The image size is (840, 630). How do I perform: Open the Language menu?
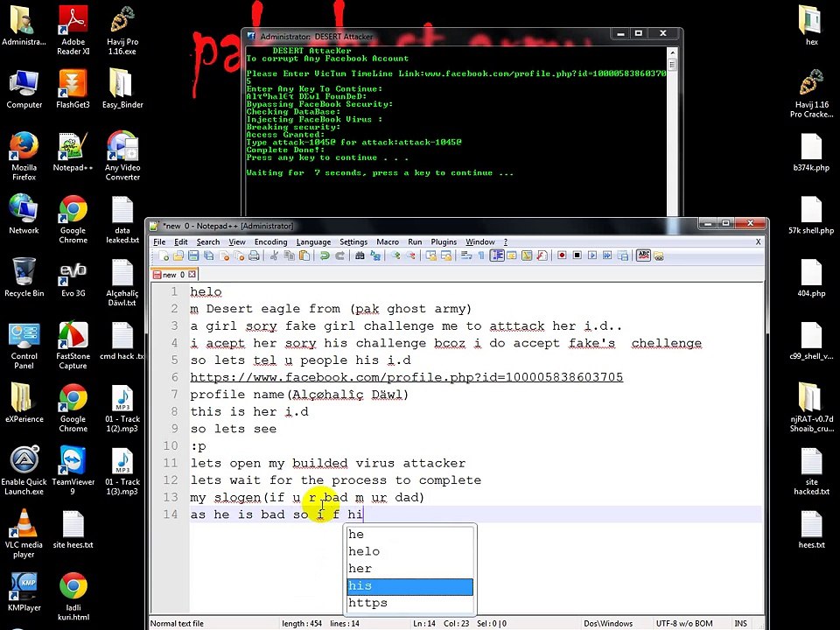(x=313, y=242)
